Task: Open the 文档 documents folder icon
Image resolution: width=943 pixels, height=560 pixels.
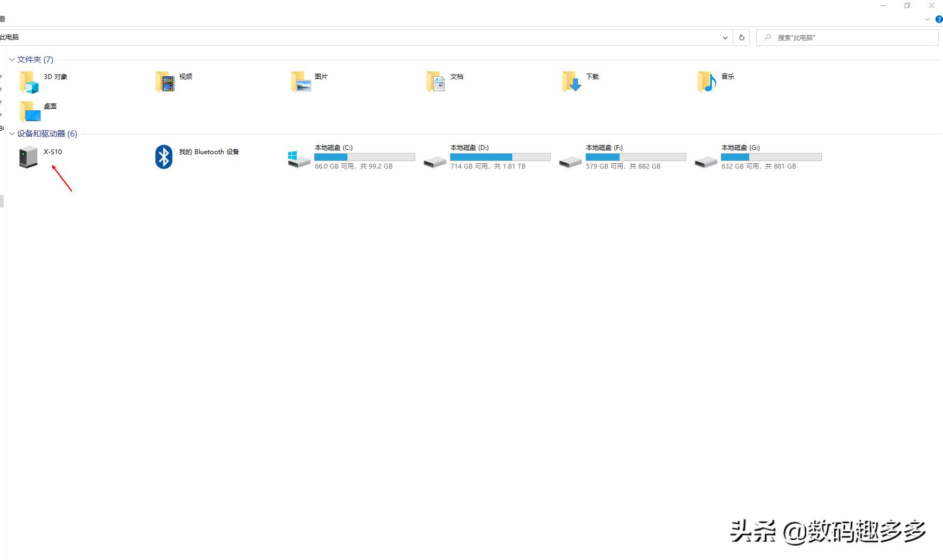Action: tap(435, 82)
